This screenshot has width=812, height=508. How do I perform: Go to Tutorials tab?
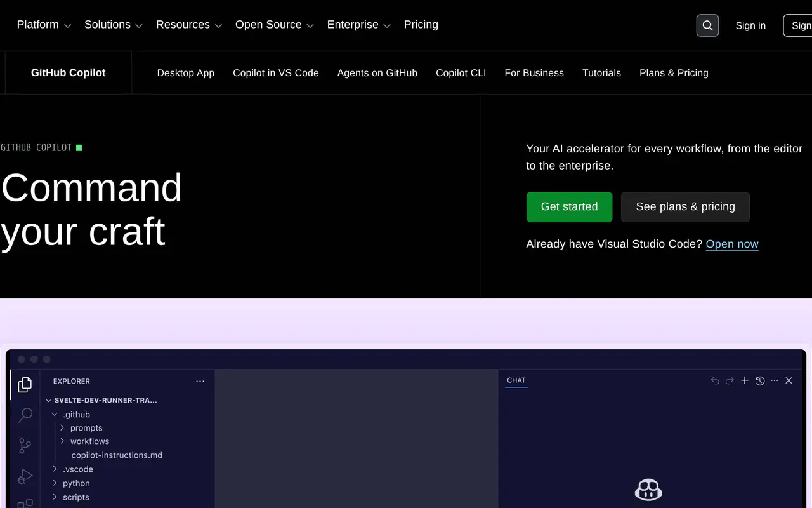601,73
